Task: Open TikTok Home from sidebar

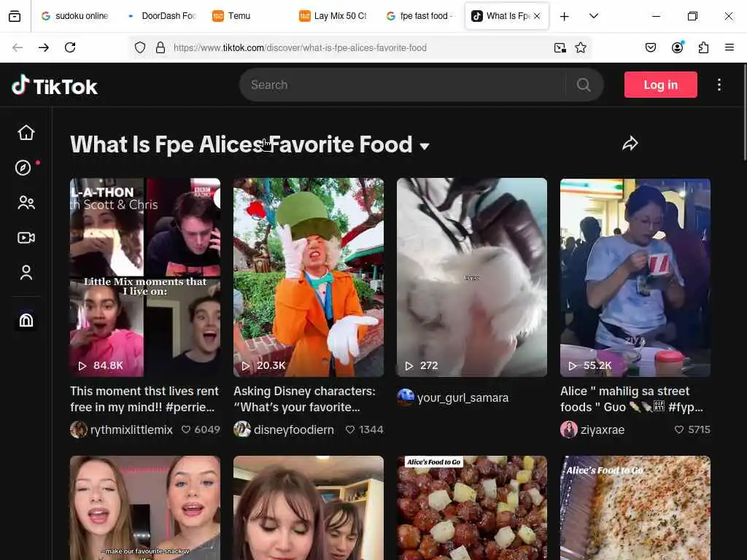Action: pos(26,133)
